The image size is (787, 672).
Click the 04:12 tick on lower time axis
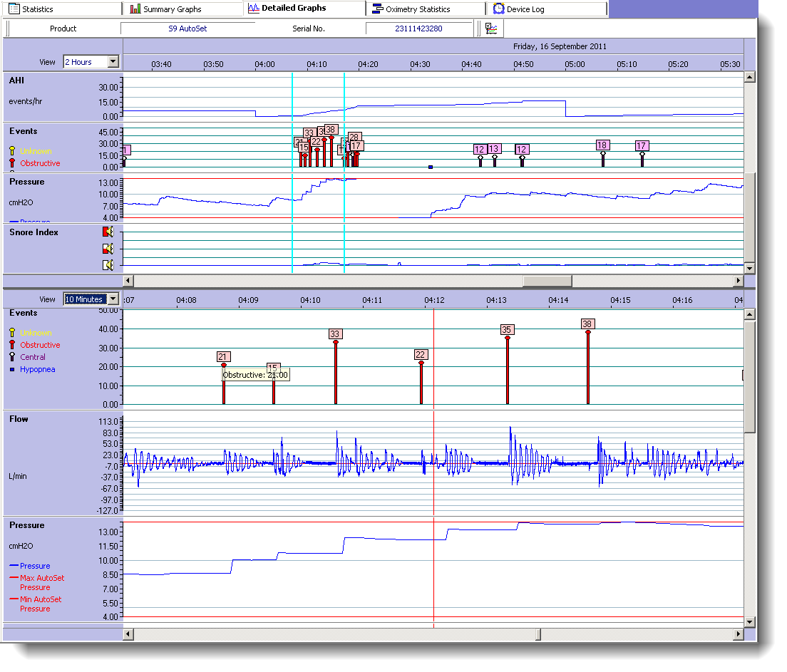point(434,300)
